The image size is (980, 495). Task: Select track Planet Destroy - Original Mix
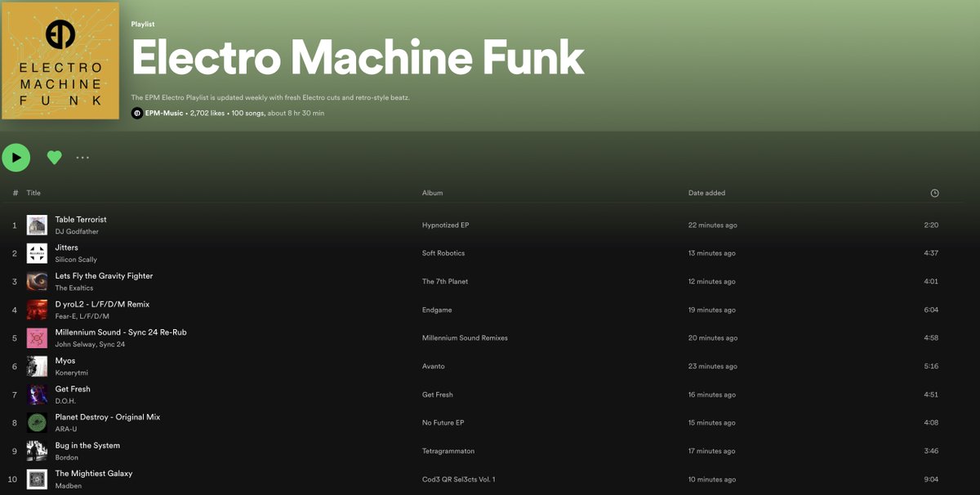click(108, 417)
